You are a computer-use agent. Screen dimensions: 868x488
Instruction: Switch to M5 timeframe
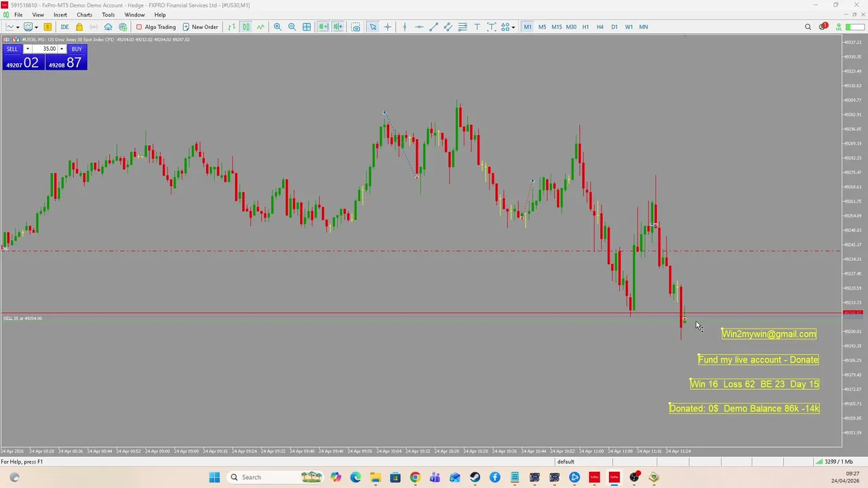click(x=542, y=27)
